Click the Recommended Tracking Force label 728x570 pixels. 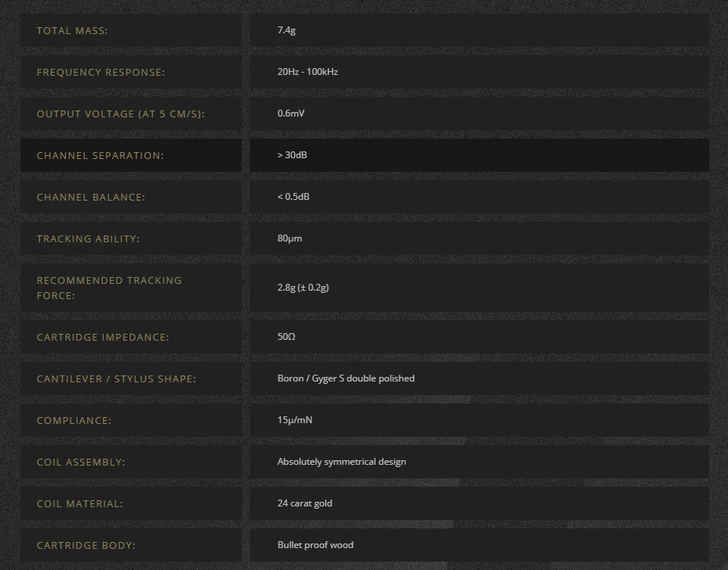(x=109, y=288)
